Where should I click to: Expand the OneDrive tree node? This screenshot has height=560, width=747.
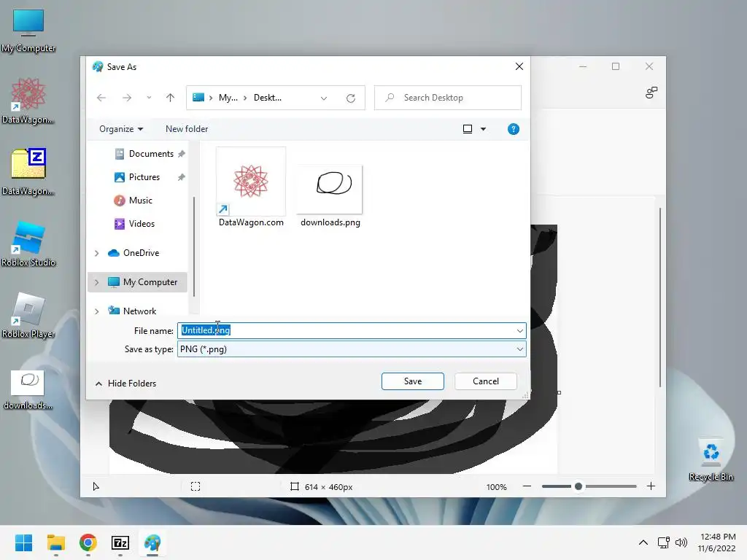(x=97, y=253)
